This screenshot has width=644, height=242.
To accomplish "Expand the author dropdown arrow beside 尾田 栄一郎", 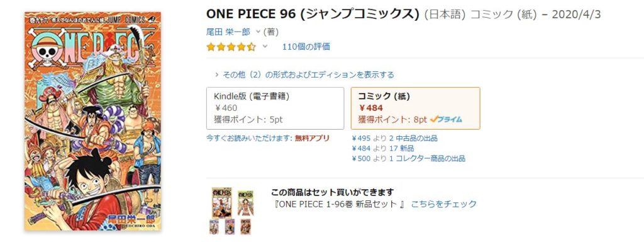I will coord(258,32).
